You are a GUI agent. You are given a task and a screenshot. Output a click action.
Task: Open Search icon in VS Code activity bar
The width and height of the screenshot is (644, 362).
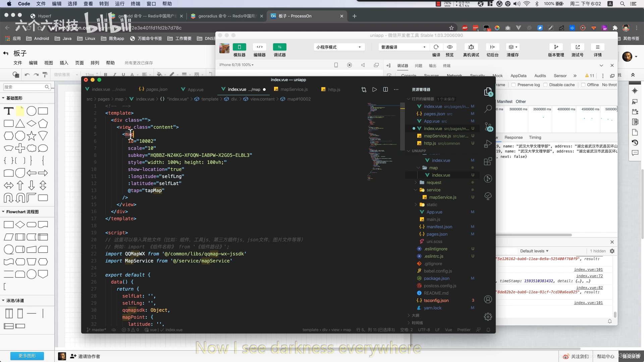(x=488, y=109)
